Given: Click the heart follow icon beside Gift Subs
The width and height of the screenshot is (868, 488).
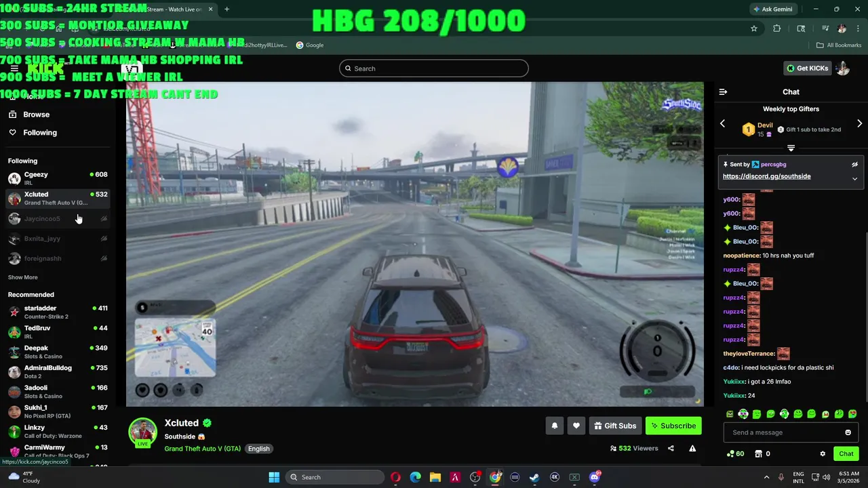Looking at the screenshot, I should tap(576, 426).
